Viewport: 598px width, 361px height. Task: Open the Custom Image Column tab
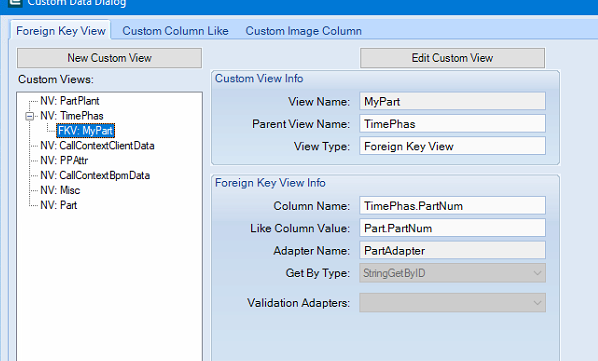[x=303, y=31]
